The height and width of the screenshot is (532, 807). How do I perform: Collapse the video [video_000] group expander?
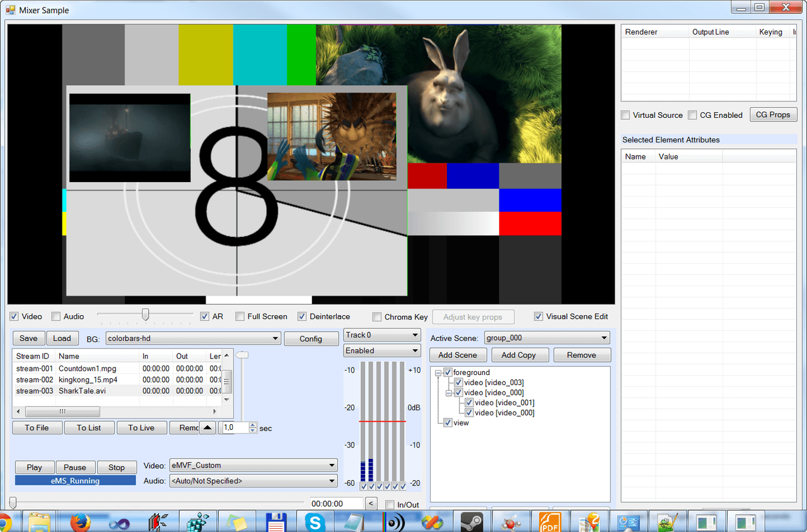pos(448,393)
